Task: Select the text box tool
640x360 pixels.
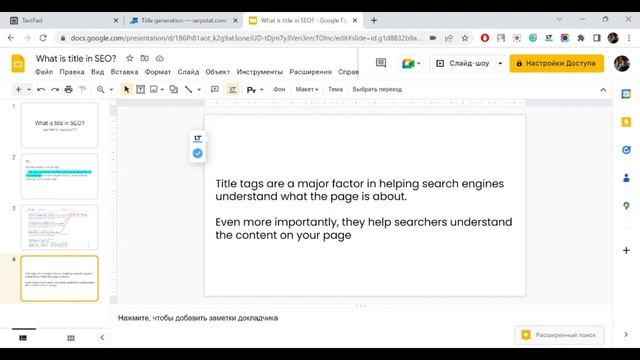Action: [x=140, y=89]
